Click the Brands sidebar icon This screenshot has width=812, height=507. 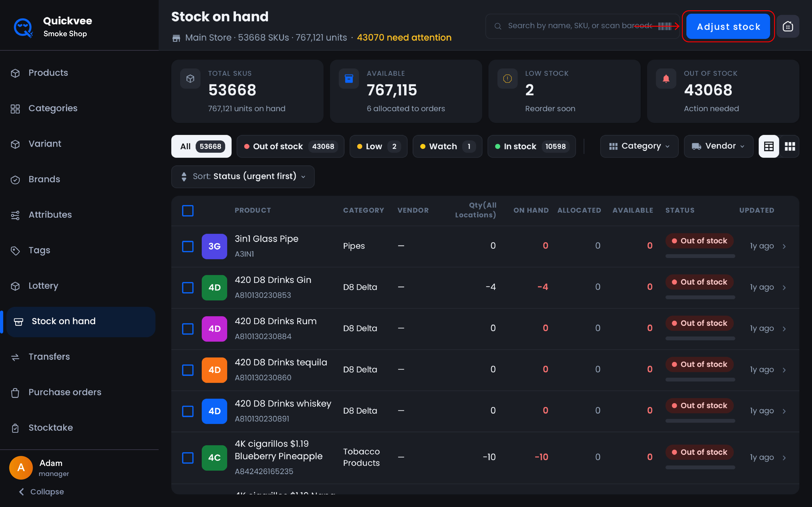click(15, 180)
